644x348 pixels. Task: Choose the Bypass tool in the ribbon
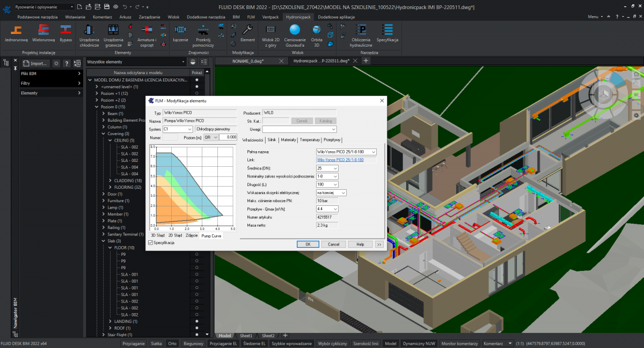[65, 33]
